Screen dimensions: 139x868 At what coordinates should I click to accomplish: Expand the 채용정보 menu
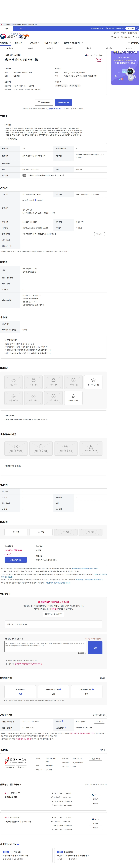pos(5,43)
